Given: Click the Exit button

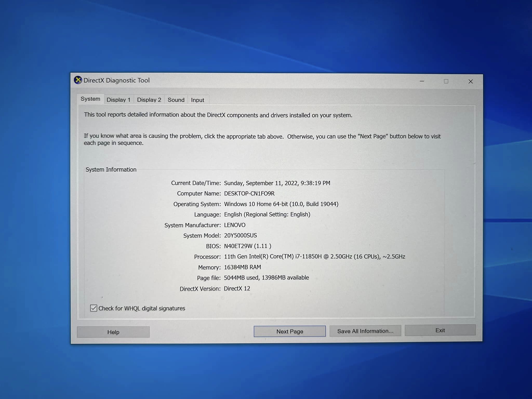Looking at the screenshot, I should pos(440,330).
